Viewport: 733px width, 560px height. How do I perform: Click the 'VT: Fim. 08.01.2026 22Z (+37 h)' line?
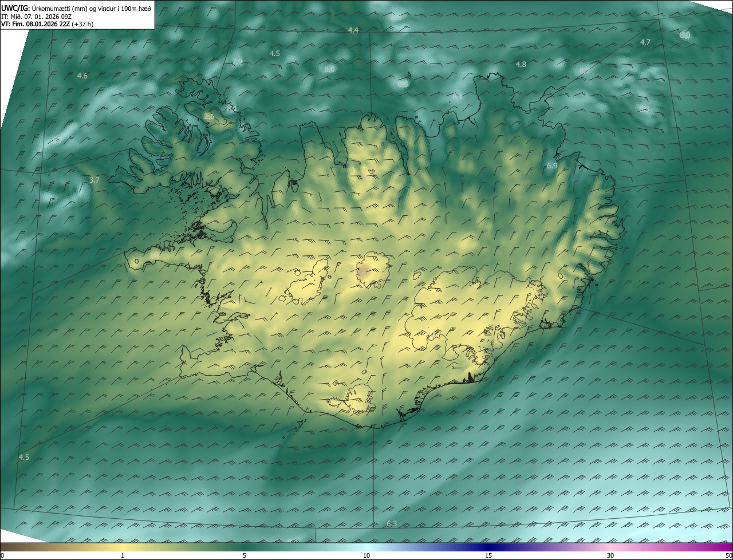47,24
